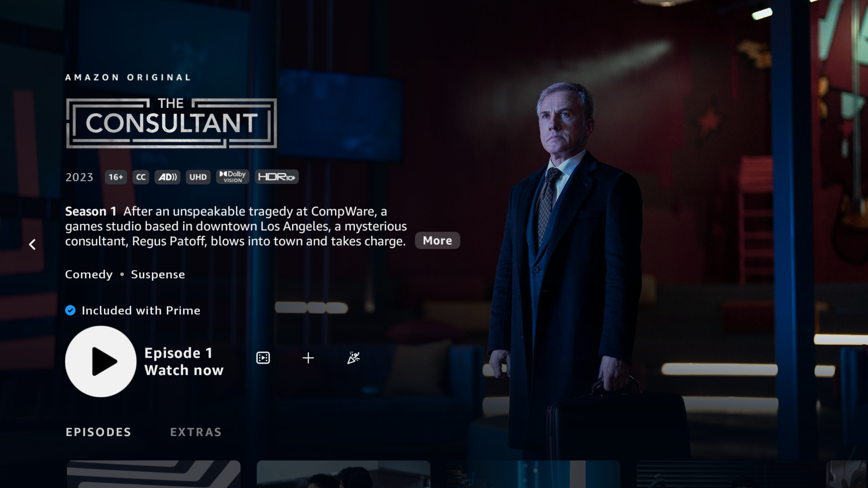Open the first episode thumbnail

[154, 474]
